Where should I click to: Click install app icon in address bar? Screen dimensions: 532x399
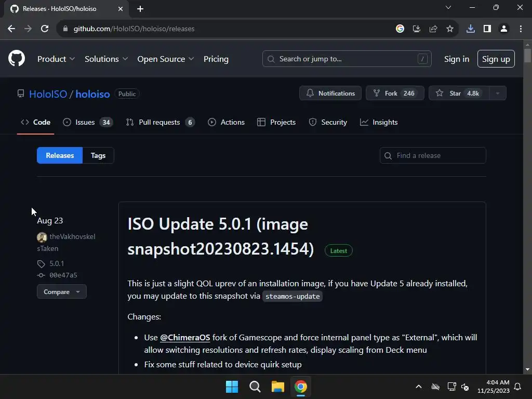(417, 29)
